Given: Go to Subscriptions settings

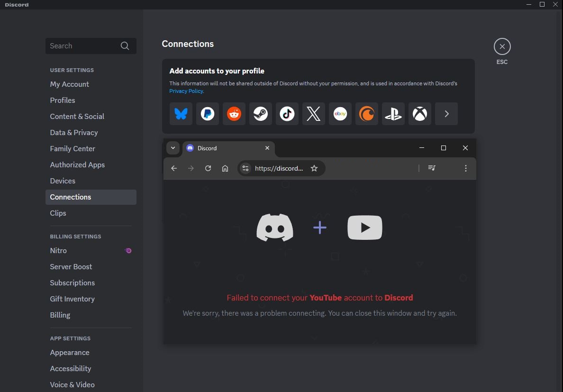Looking at the screenshot, I should [91, 283].
